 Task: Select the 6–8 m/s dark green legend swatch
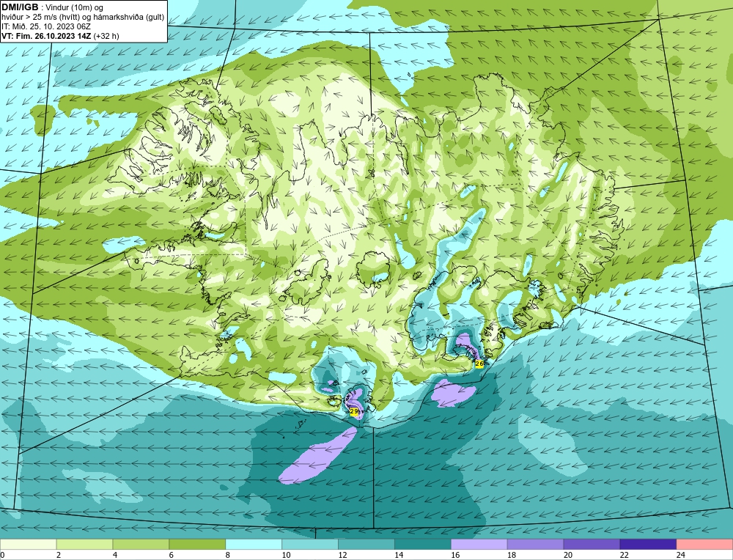[197, 545]
